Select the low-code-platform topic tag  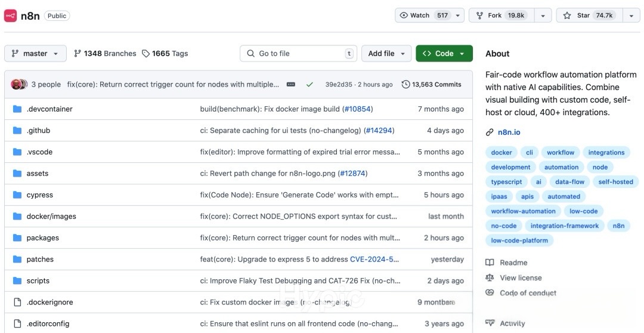point(519,240)
